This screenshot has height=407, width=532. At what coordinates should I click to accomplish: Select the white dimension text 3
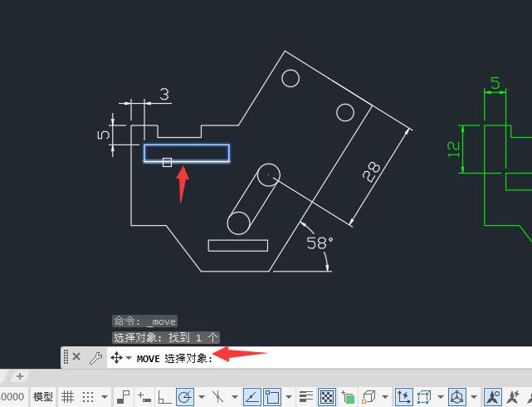coord(164,94)
